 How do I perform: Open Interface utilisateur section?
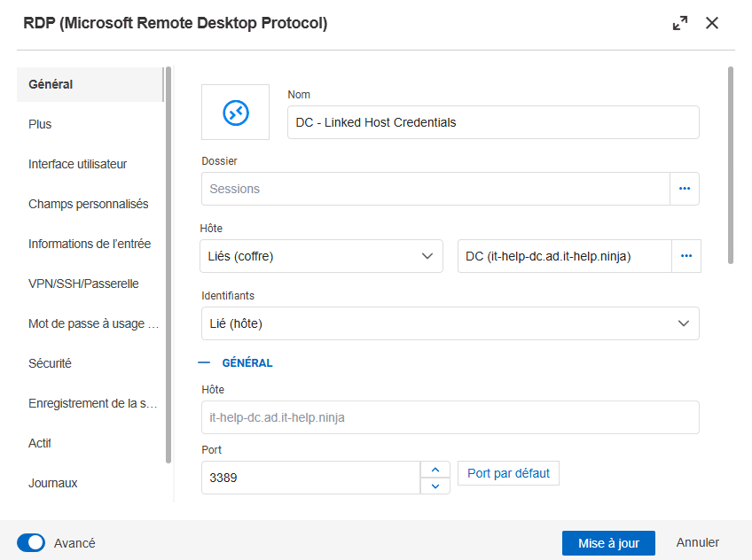78,164
